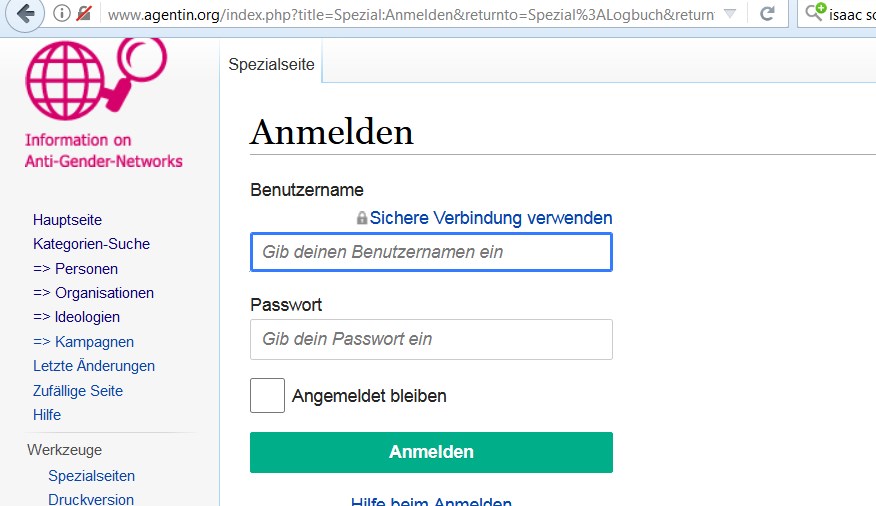The height and width of the screenshot is (506, 876).
Task: Click the Zufällige Seite link
Action: (78, 390)
